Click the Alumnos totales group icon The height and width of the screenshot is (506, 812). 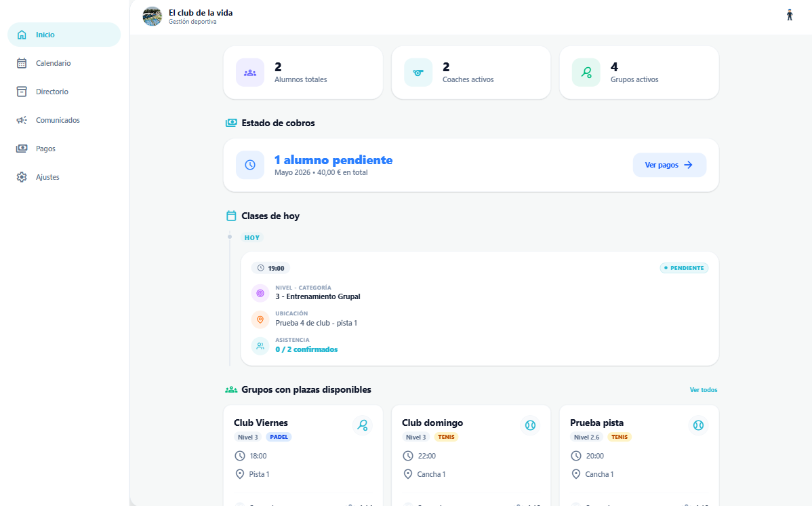(250, 73)
